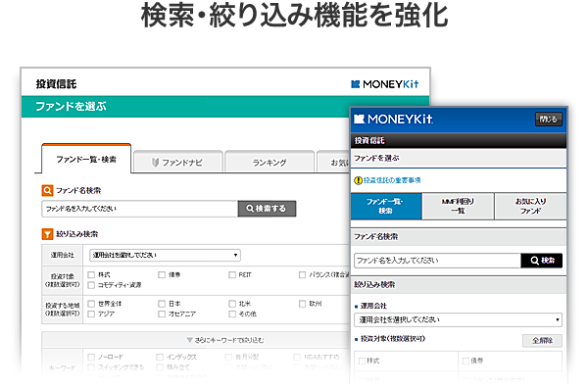The width and height of the screenshot is (588, 388).
Task: Click the shield icon on ファンドナビ tab
Action: pos(155,163)
